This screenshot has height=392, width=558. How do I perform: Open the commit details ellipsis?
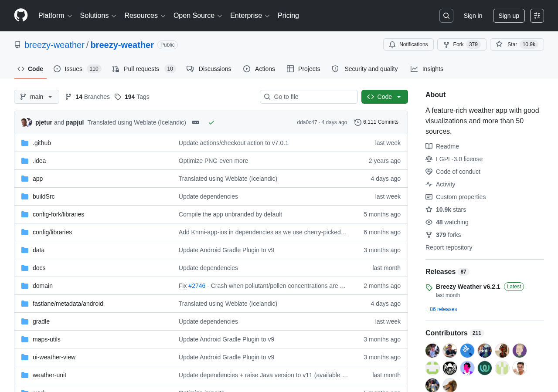coord(196,122)
